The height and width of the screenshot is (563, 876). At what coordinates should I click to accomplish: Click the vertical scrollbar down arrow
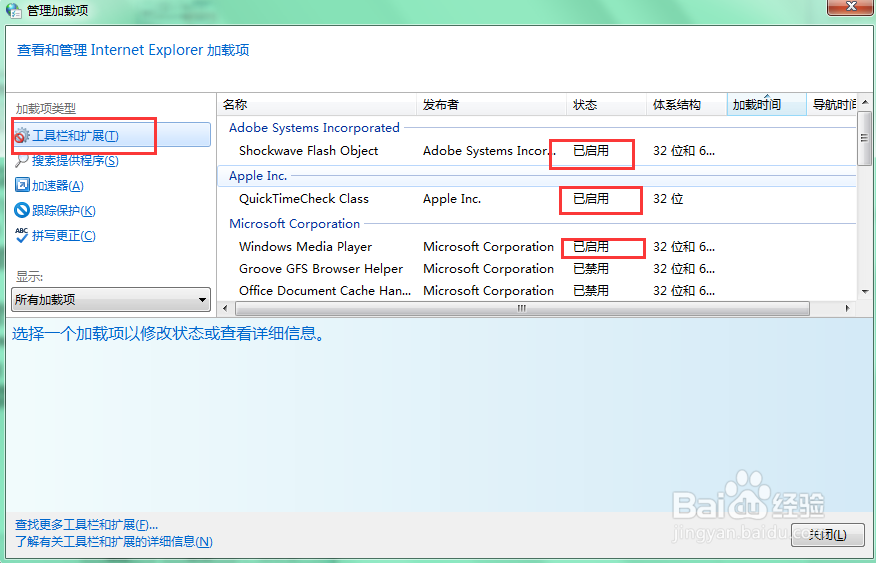pos(865,292)
